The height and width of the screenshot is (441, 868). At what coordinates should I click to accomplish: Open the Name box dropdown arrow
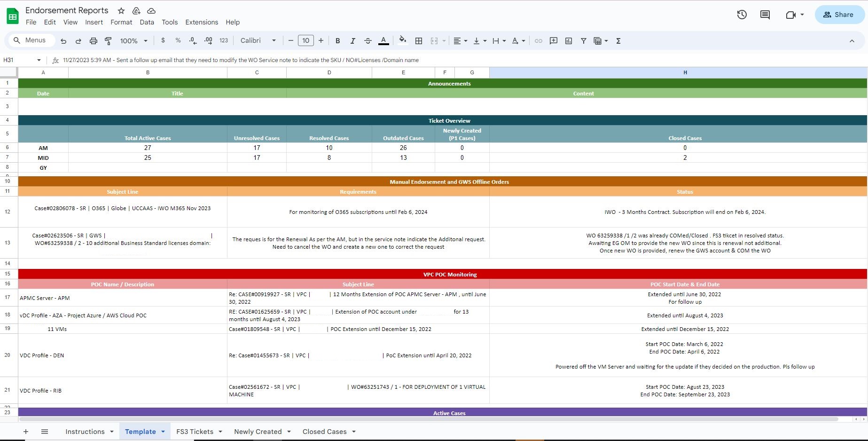[39, 60]
